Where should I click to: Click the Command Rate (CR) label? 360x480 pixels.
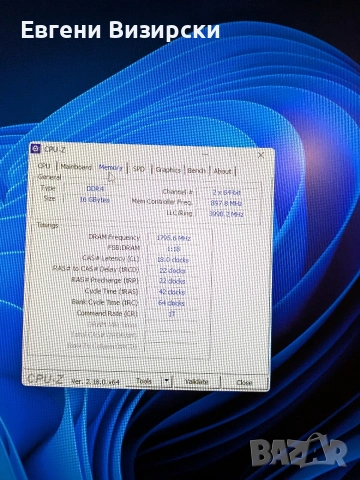click(107, 313)
